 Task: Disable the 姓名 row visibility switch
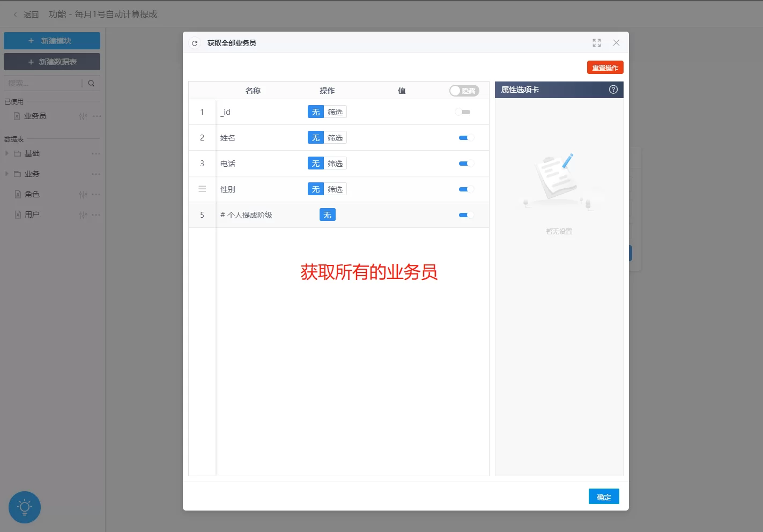tap(466, 138)
